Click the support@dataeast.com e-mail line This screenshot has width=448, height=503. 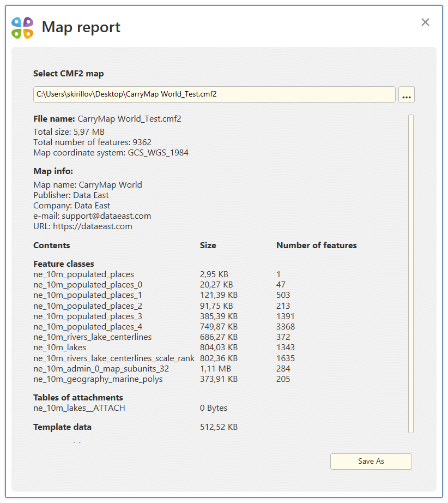92,216
